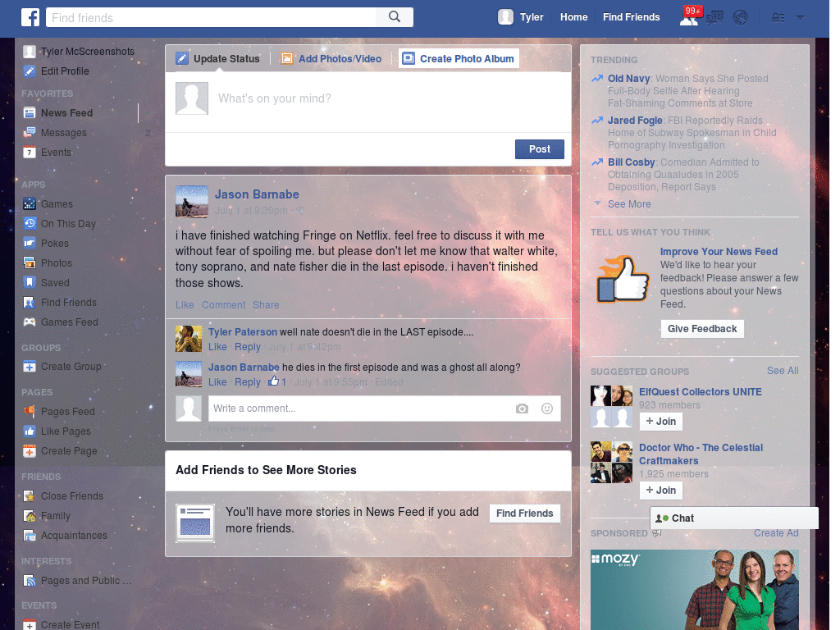840x630 pixels.
Task: Click Find Friends button in stories card
Action: [524, 514]
